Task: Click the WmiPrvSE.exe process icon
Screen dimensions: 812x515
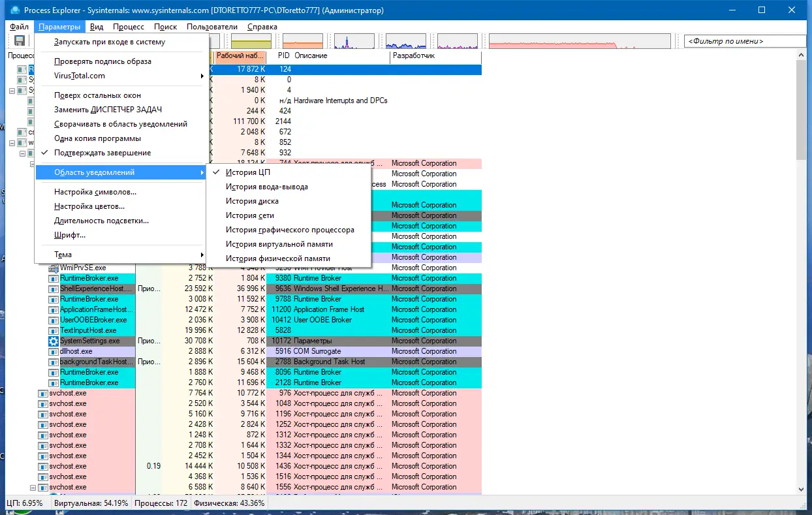Action: pos(54,268)
